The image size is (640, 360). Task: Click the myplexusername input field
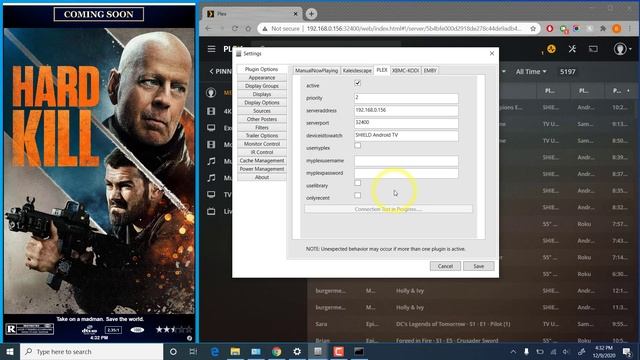[x=406, y=161]
